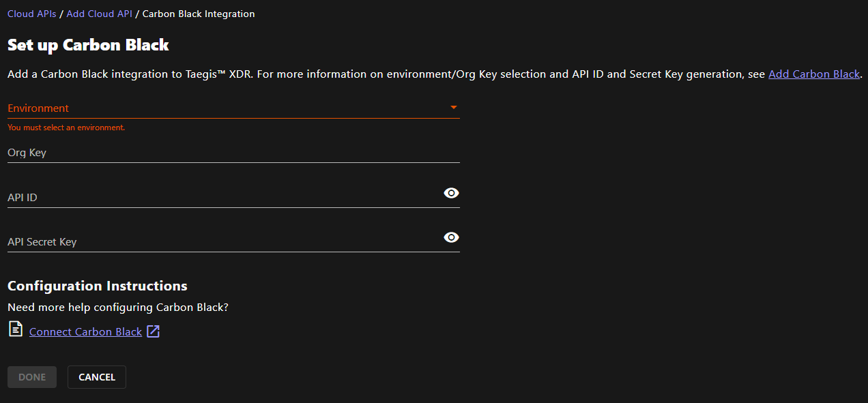The height and width of the screenshot is (403, 868).
Task: Open the Add Carbon Black documentation link
Action: coord(813,74)
